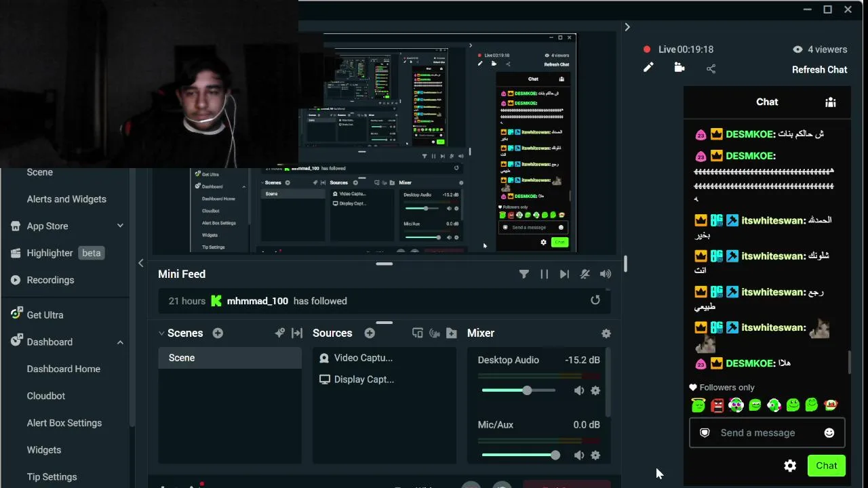Viewport: 868px width, 488px height.
Task: Open scene transitions arrow icon in Scenes
Action: [x=297, y=333]
